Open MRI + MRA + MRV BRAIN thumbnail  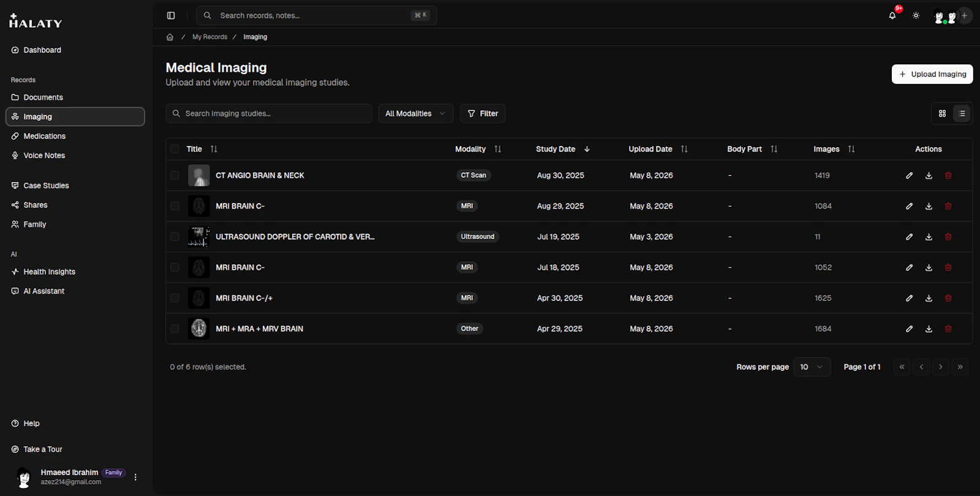pyautogui.click(x=198, y=329)
